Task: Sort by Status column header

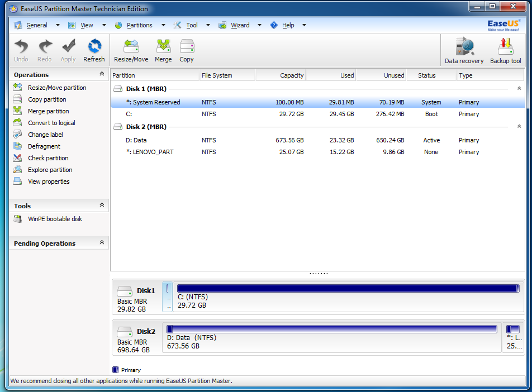Action: tap(431, 75)
